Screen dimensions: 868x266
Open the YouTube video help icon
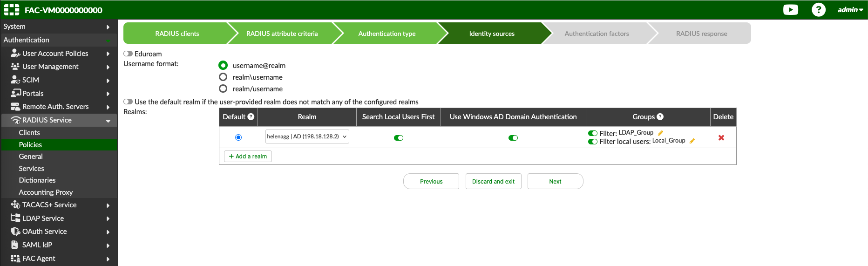point(790,10)
